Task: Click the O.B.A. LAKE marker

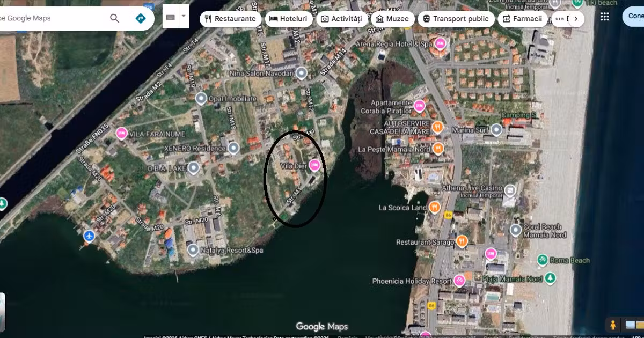Action: coord(194,168)
